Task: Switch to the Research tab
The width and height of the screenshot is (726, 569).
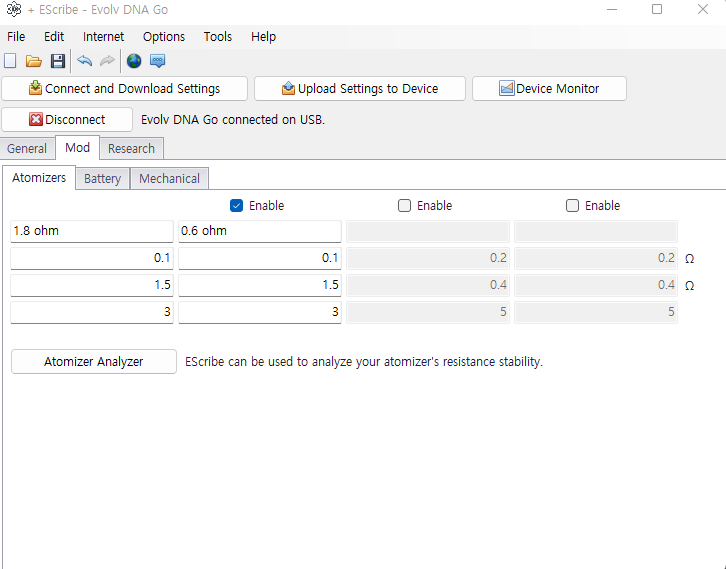Action: (131, 149)
